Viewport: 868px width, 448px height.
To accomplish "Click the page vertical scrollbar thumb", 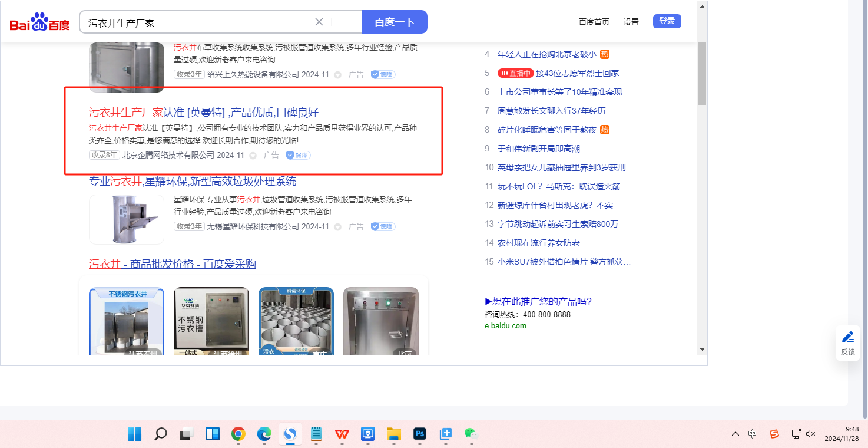I will point(702,73).
